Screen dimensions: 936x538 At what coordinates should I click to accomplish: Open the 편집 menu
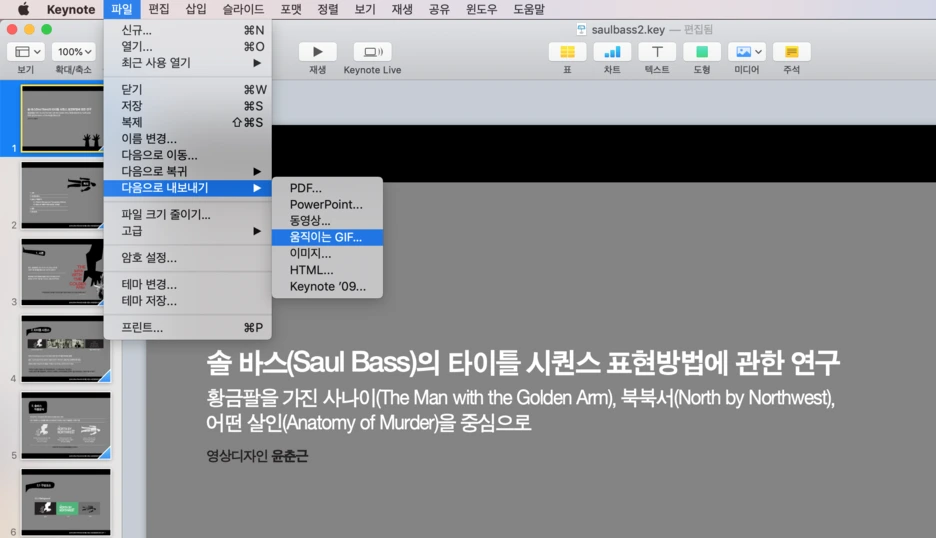[159, 9]
